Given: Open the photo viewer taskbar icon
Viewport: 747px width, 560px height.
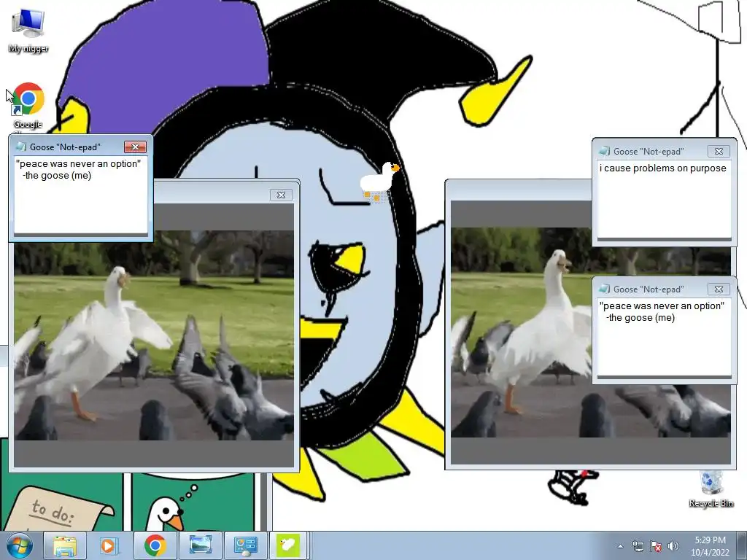Looking at the screenshot, I should (x=200, y=545).
